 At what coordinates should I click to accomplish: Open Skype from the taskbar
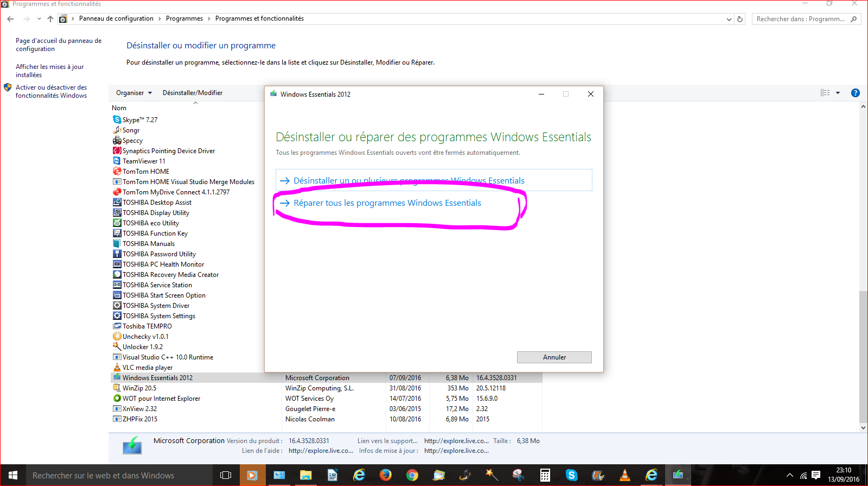coord(572,475)
